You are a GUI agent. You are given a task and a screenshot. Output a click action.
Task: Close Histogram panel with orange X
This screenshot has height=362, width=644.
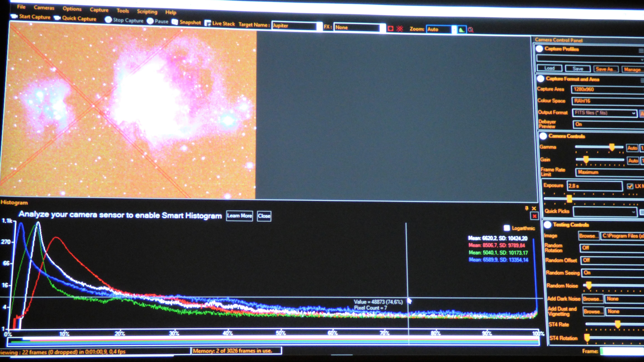pyautogui.click(x=534, y=208)
